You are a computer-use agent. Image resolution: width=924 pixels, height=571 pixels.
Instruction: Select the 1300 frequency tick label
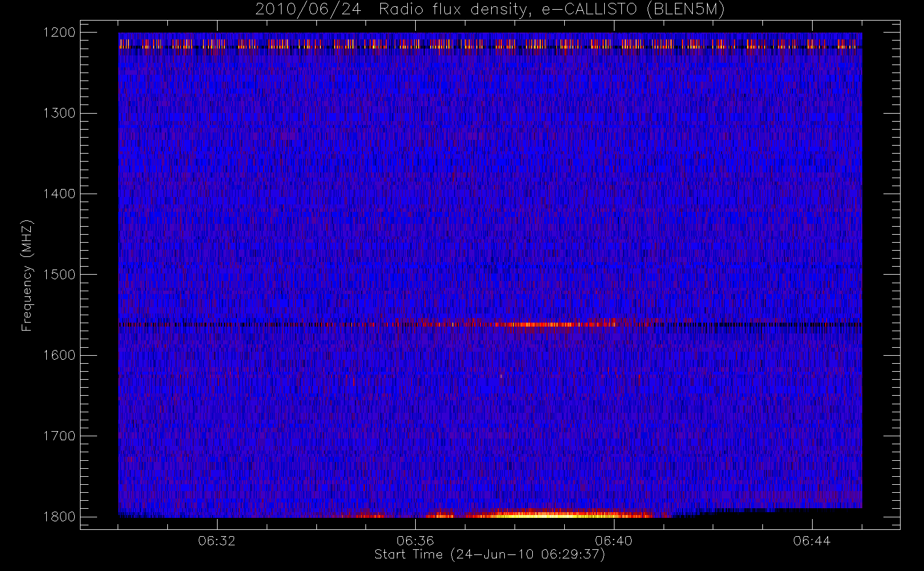coord(59,113)
